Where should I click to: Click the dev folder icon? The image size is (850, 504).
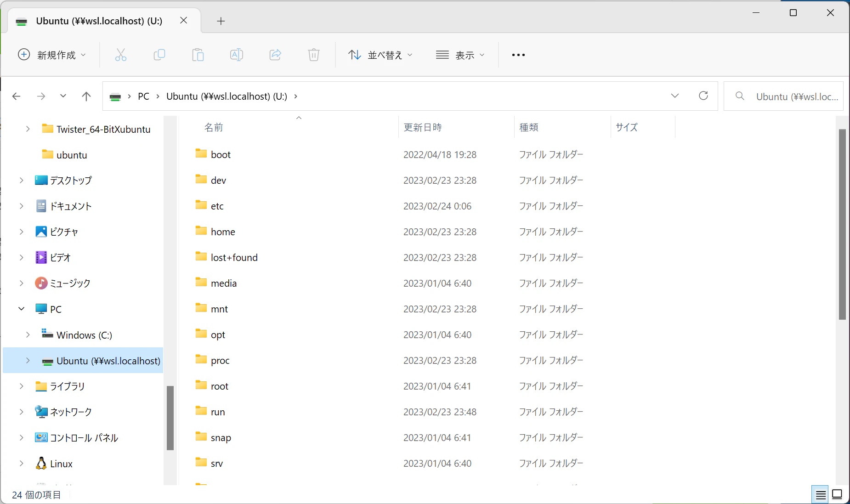(x=201, y=179)
